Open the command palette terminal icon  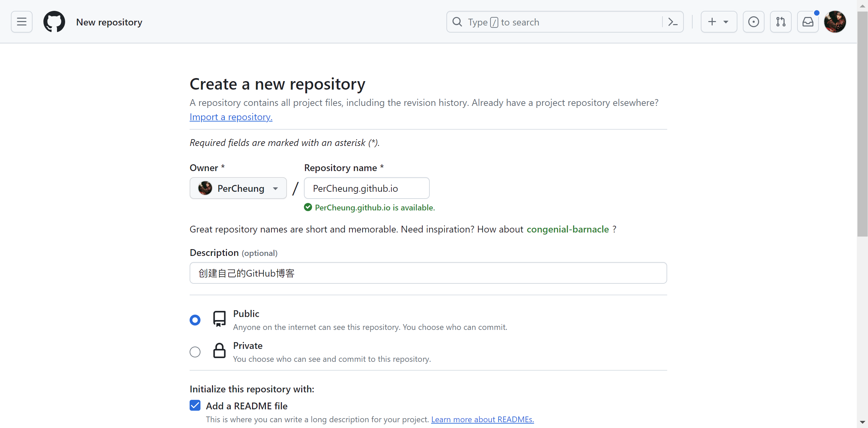coord(673,22)
